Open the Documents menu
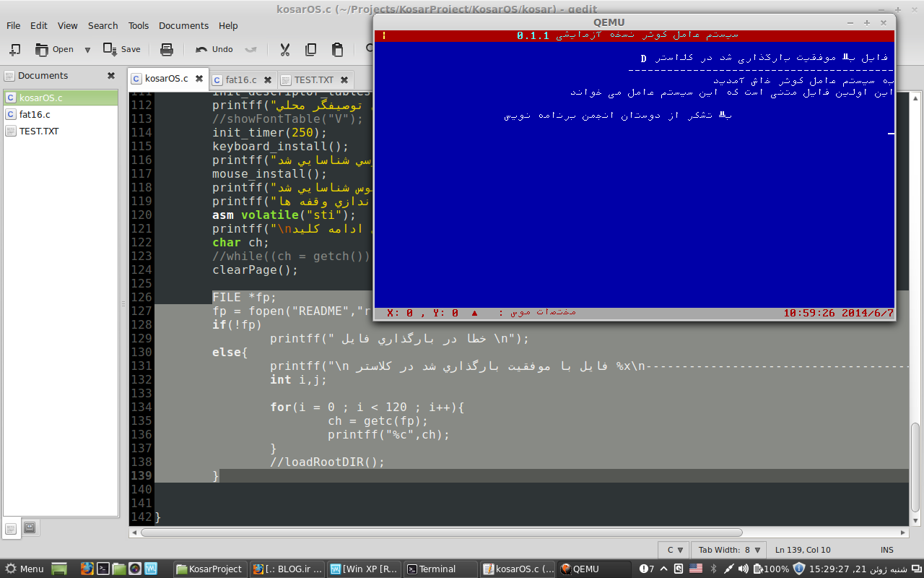Screen dimensions: 924x578 pos(183,25)
